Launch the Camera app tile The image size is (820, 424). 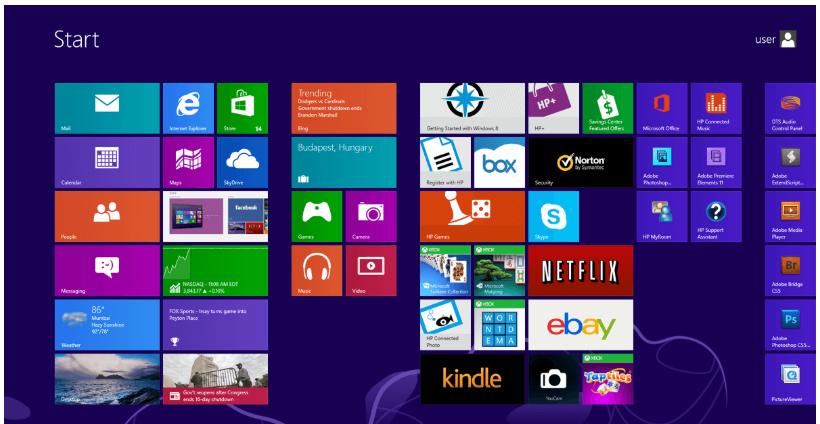(371, 216)
